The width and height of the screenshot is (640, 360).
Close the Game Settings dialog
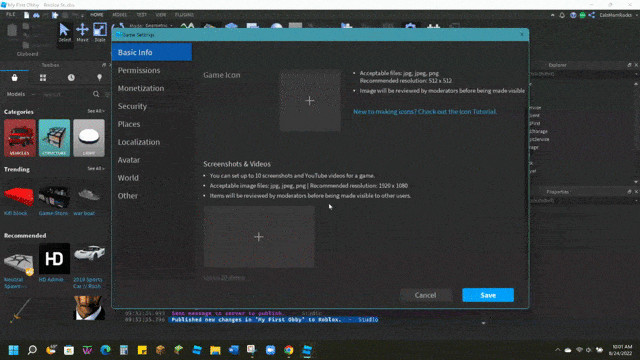(522, 35)
